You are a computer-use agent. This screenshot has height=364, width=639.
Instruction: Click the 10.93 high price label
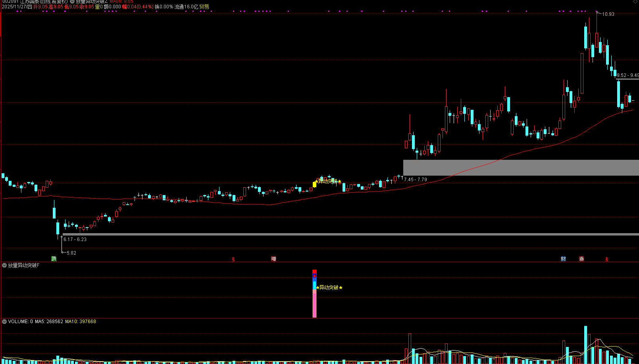(x=608, y=14)
